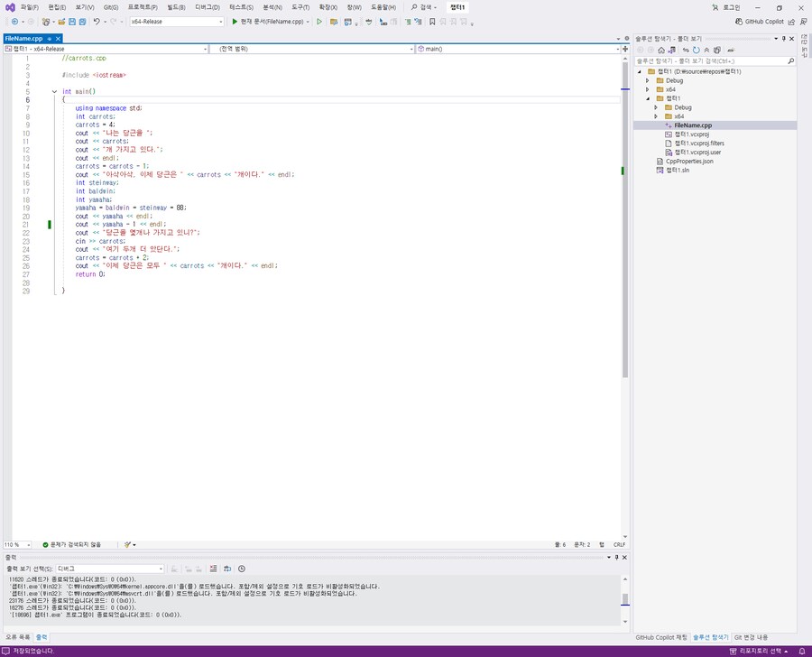Open the x64-Release configuration dropdown
Viewport: 812px width, 657px height.
point(177,22)
